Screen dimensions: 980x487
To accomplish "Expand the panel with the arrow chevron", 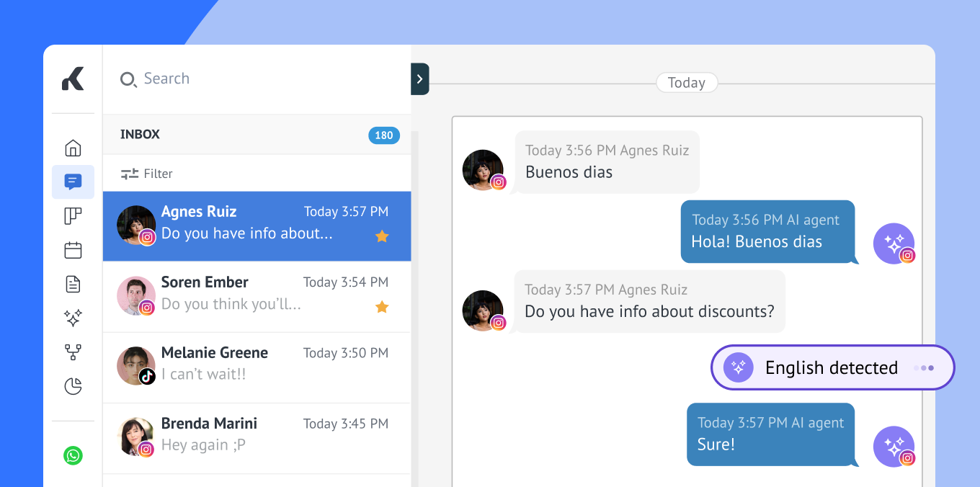I will (x=419, y=79).
